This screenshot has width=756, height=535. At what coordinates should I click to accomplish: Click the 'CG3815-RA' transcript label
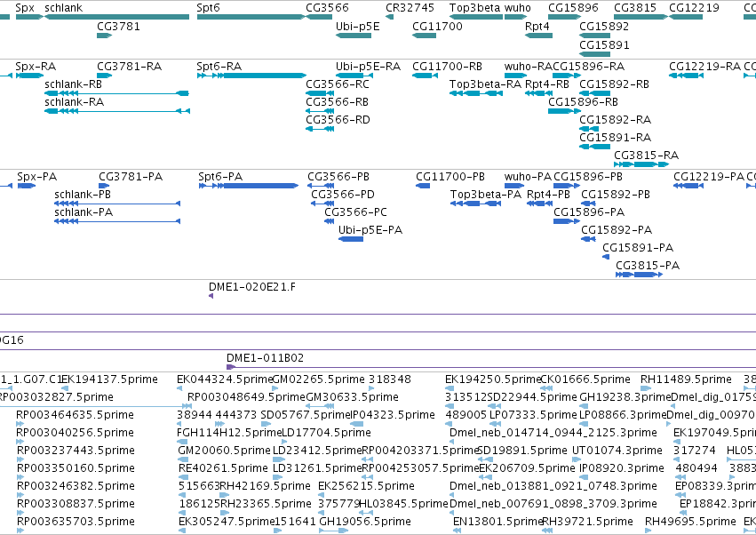(x=646, y=156)
